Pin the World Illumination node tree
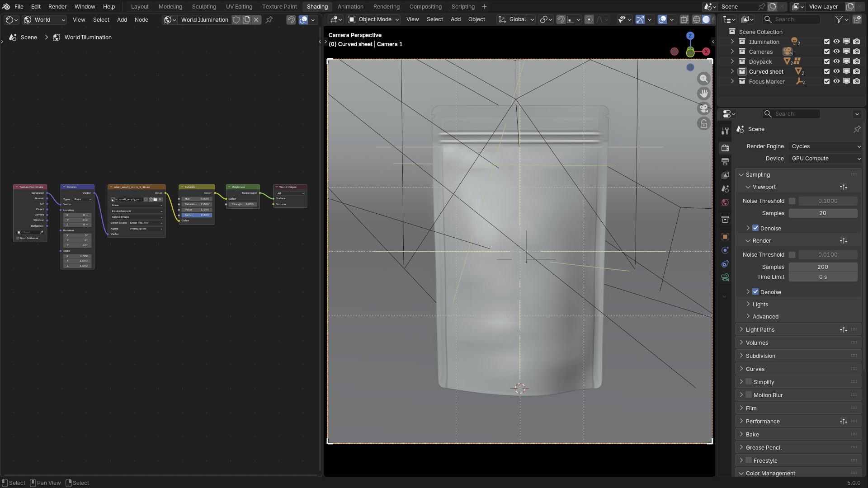 [x=269, y=19]
